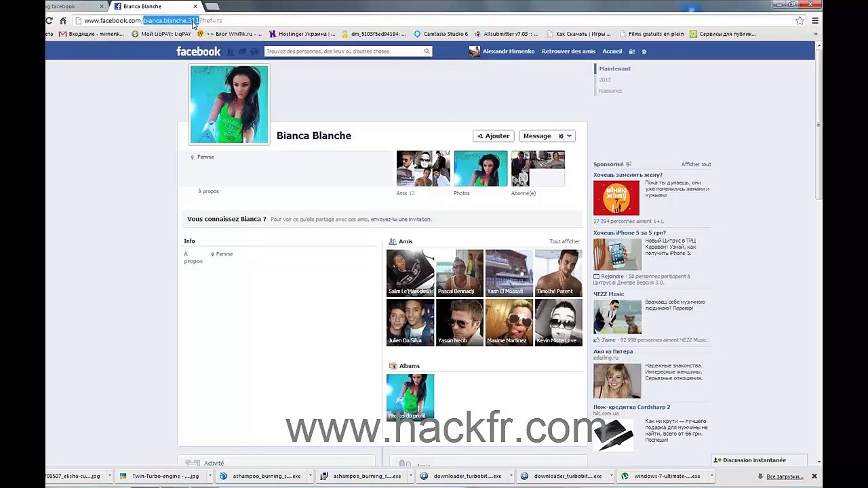This screenshot has width=868, height=488.
Task: Click Afficher tout in Sponsorisé
Action: tap(696, 164)
